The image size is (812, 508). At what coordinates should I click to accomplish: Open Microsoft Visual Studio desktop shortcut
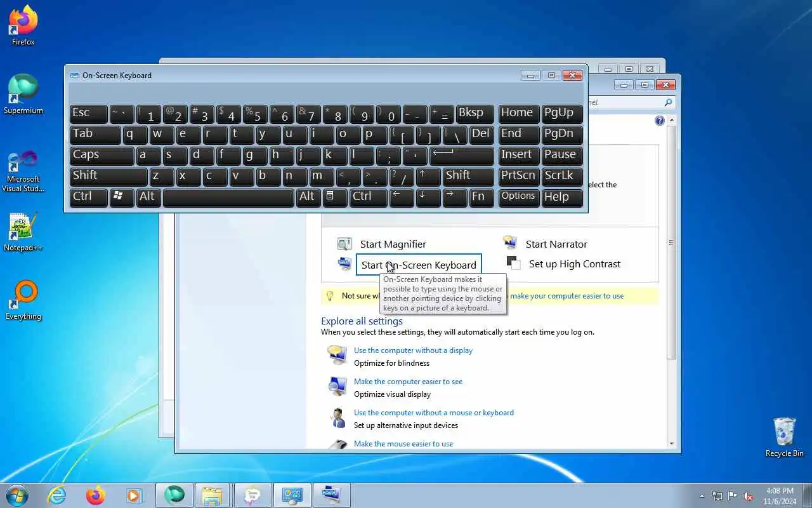pos(23,170)
